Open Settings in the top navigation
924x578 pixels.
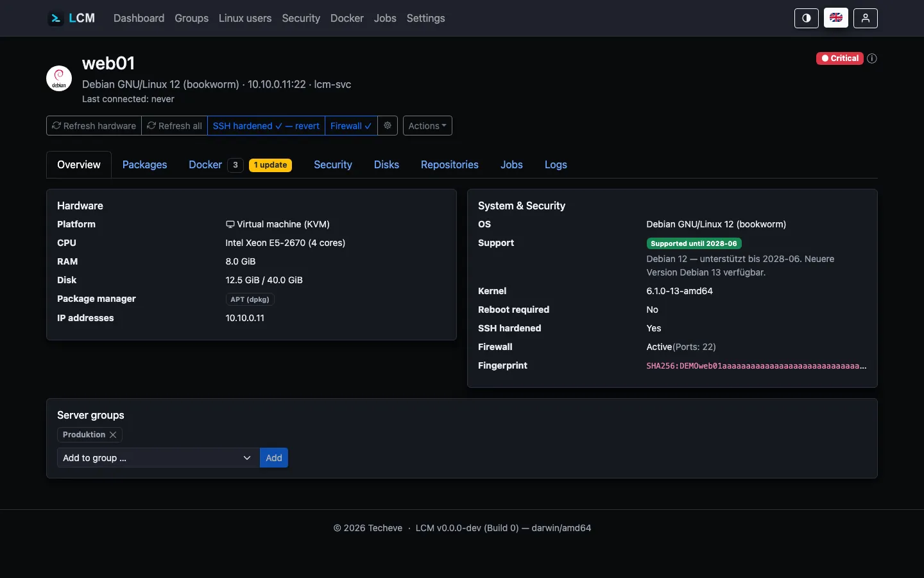pos(425,18)
